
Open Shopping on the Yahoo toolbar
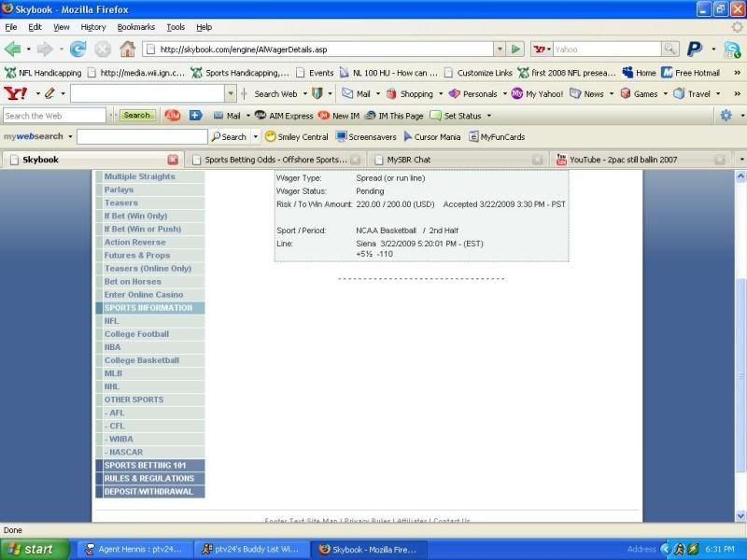(410, 94)
